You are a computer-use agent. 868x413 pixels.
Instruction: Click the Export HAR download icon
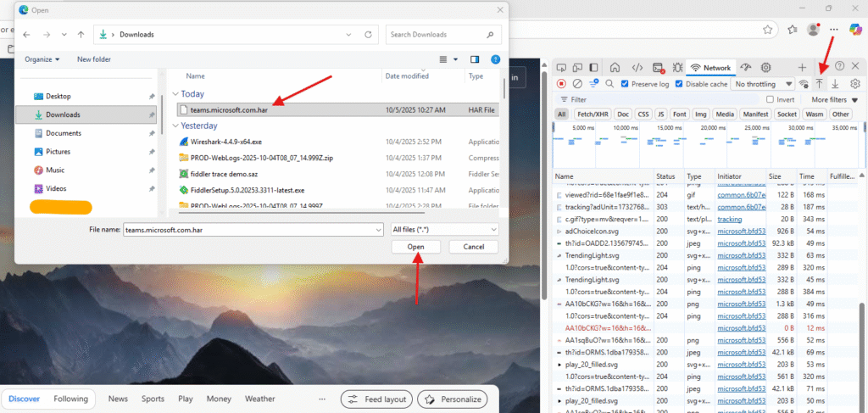click(x=835, y=84)
